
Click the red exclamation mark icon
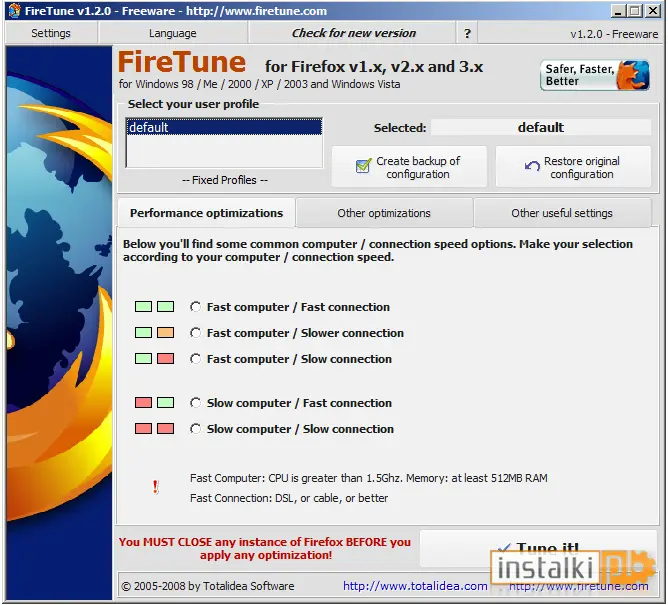coord(155,487)
